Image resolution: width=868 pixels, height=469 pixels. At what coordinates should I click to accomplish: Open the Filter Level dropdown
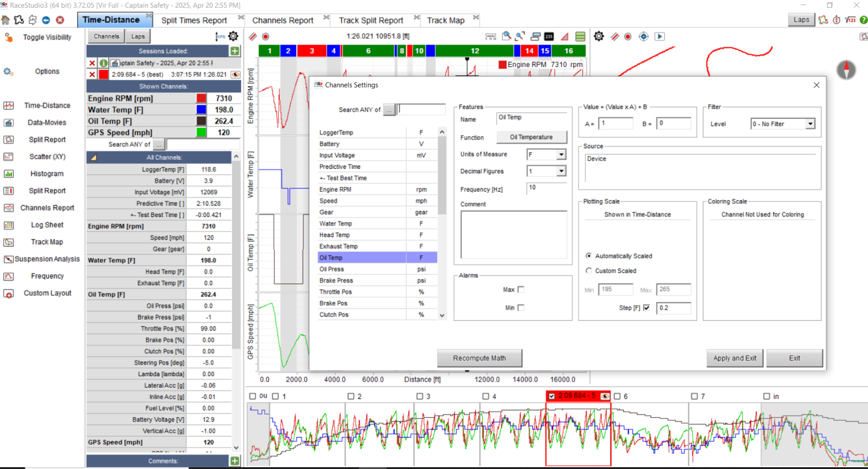(x=810, y=124)
